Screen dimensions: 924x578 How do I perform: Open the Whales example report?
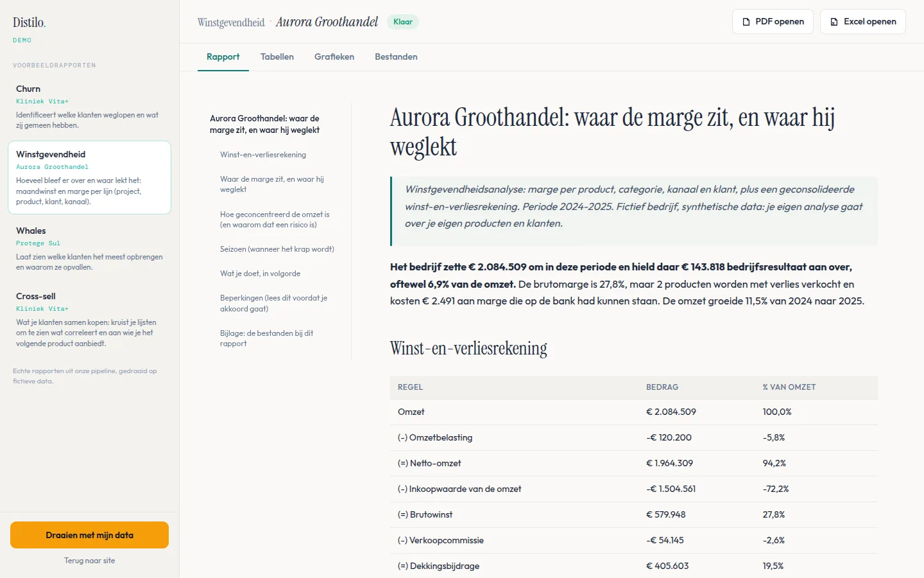(89, 249)
